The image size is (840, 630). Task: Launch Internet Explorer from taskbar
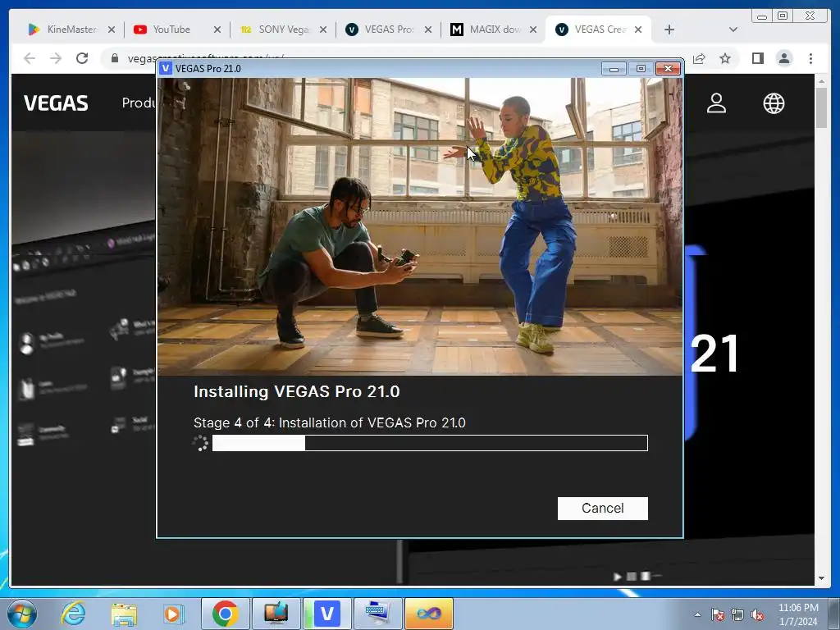click(x=73, y=614)
